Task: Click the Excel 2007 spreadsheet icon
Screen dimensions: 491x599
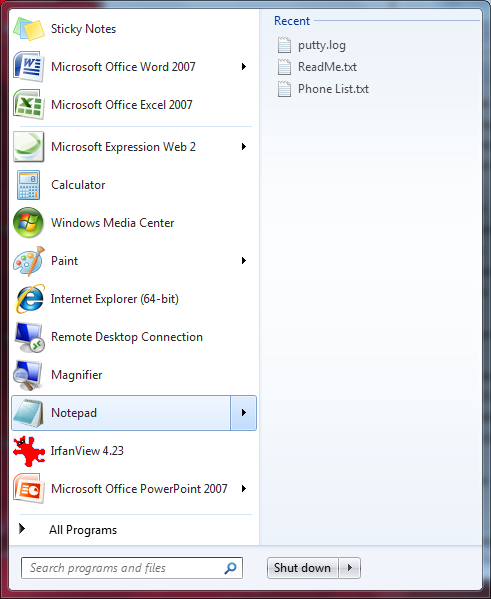Action: pyautogui.click(x=28, y=105)
